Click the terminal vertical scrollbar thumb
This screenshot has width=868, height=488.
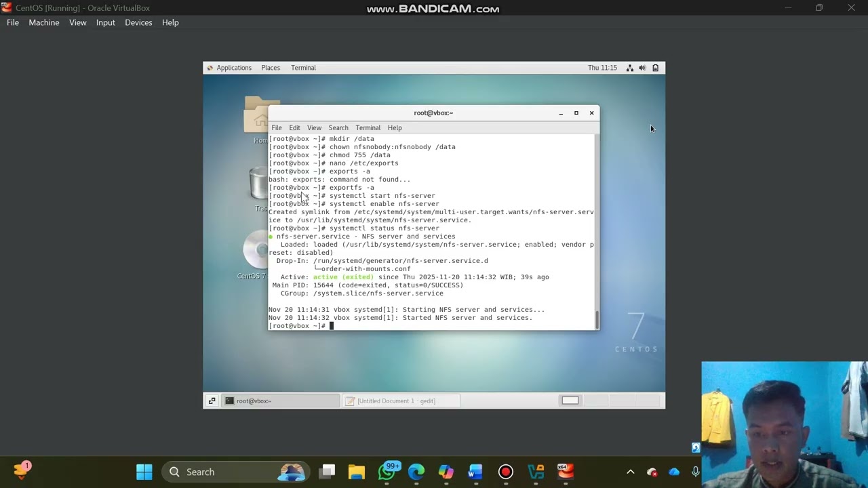point(597,319)
